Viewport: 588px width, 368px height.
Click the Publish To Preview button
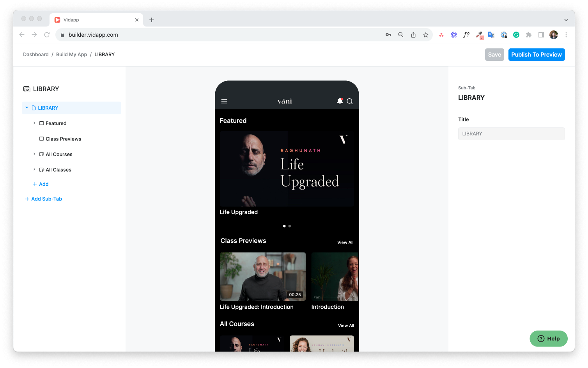(536, 55)
